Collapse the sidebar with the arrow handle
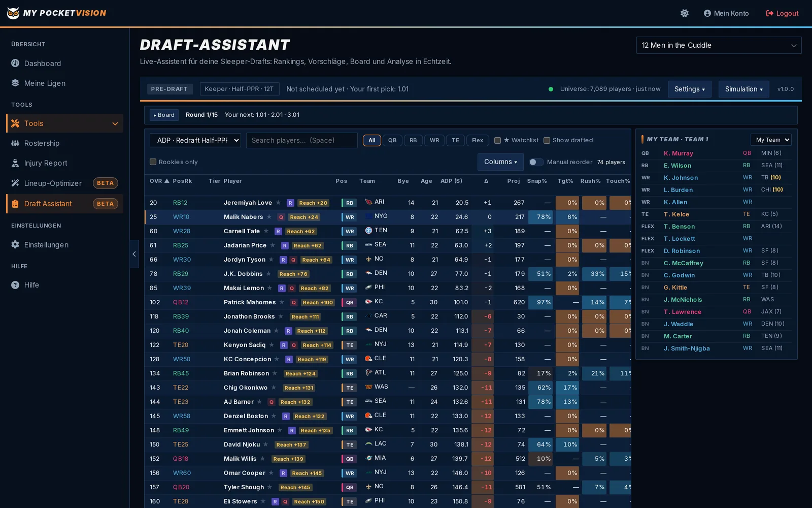This screenshot has width=812, height=508. click(x=134, y=254)
